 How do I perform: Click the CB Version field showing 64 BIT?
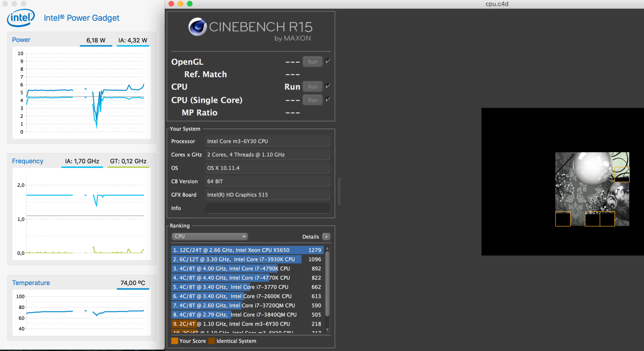(x=267, y=181)
